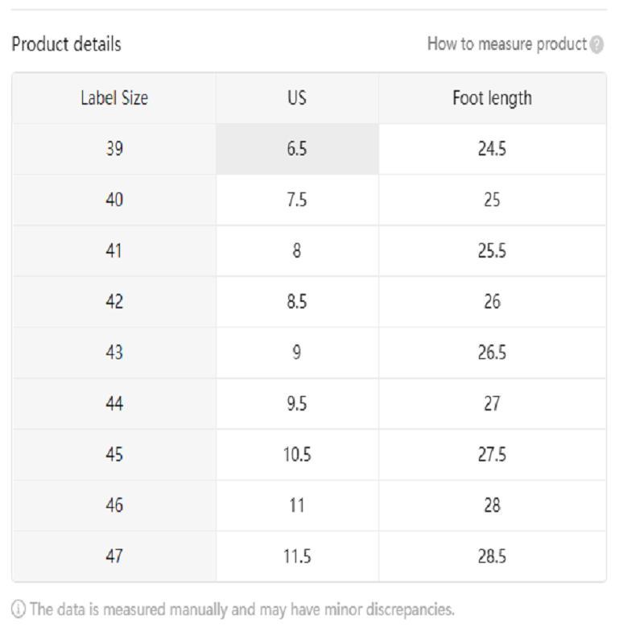This screenshot has height=644, width=644.
Task: Click the label size 40 cell
Action: pyautogui.click(x=114, y=200)
